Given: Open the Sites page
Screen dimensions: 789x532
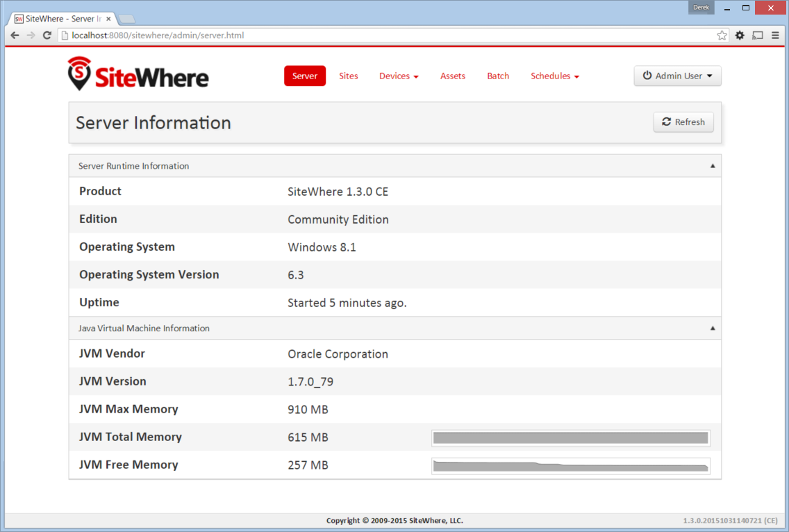Looking at the screenshot, I should (x=348, y=76).
